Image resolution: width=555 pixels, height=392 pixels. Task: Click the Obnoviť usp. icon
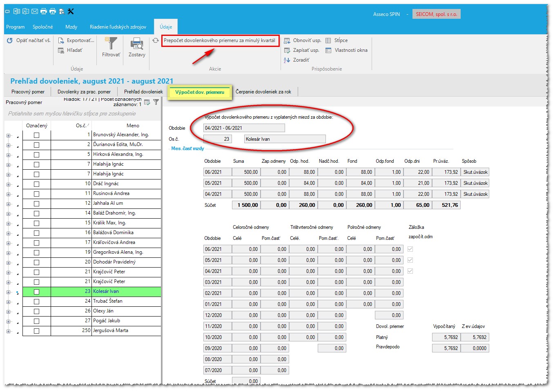pos(287,40)
